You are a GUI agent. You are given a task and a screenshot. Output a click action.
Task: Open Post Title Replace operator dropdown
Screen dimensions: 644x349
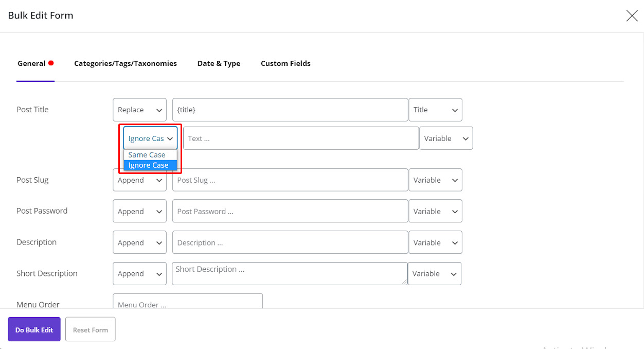click(x=139, y=110)
